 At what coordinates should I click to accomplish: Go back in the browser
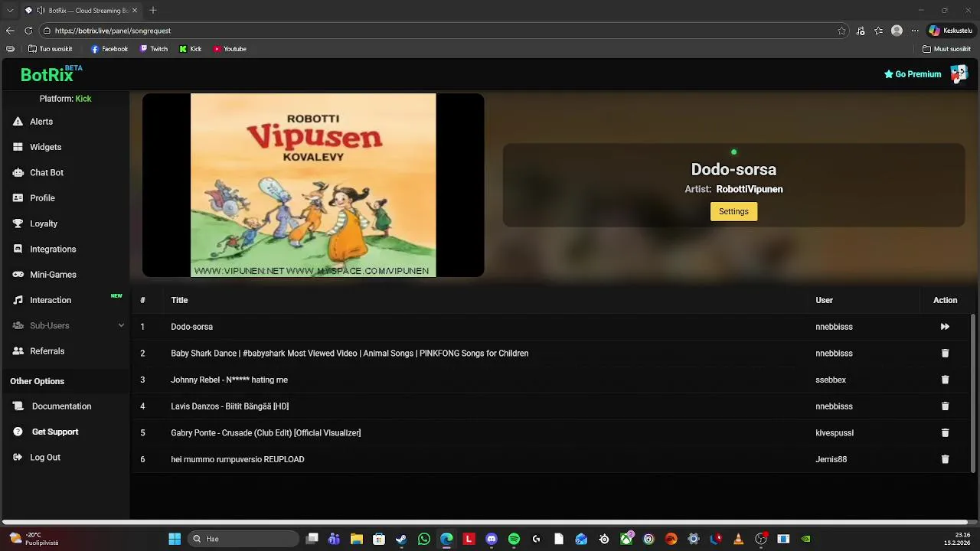click(x=10, y=31)
